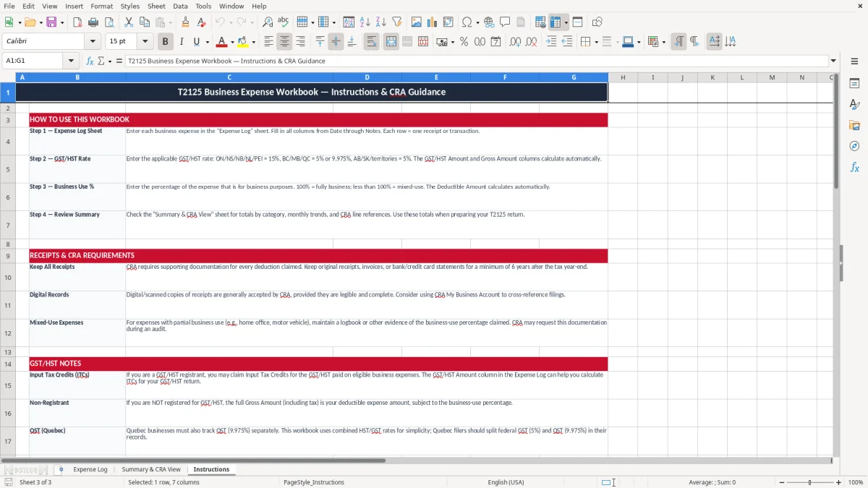Insert a chart from the toolbar
This screenshot has width=868, height=488.
point(433,22)
